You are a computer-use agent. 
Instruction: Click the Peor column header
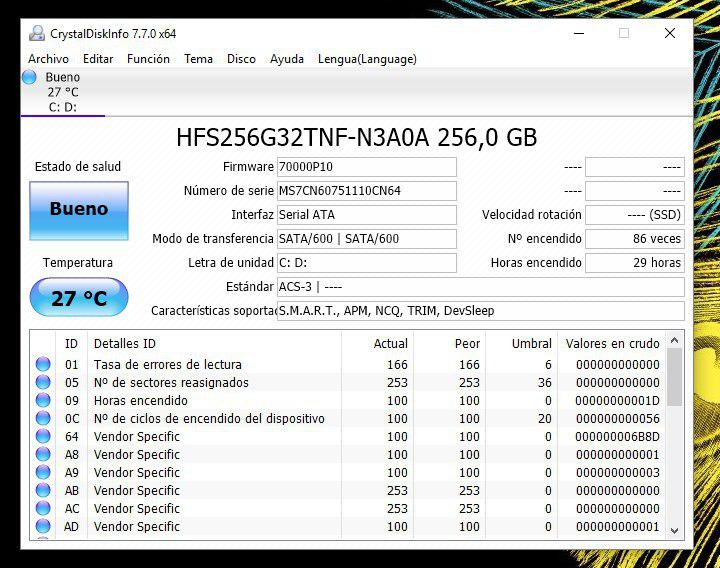(x=450, y=343)
